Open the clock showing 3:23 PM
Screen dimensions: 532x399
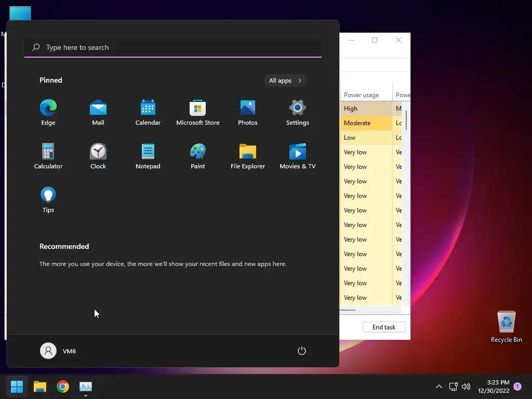(x=494, y=387)
